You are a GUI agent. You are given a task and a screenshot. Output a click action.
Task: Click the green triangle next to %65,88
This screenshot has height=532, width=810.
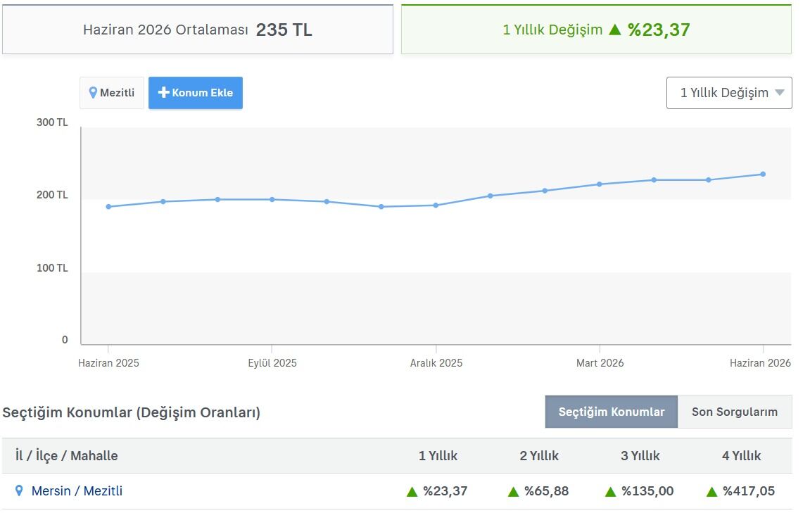pyautogui.click(x=513, y=492)
